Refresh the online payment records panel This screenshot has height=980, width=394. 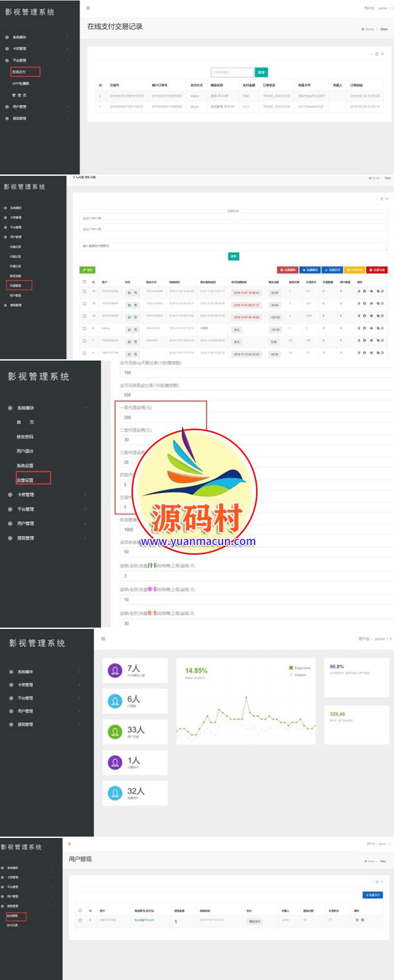click(377, 54)
